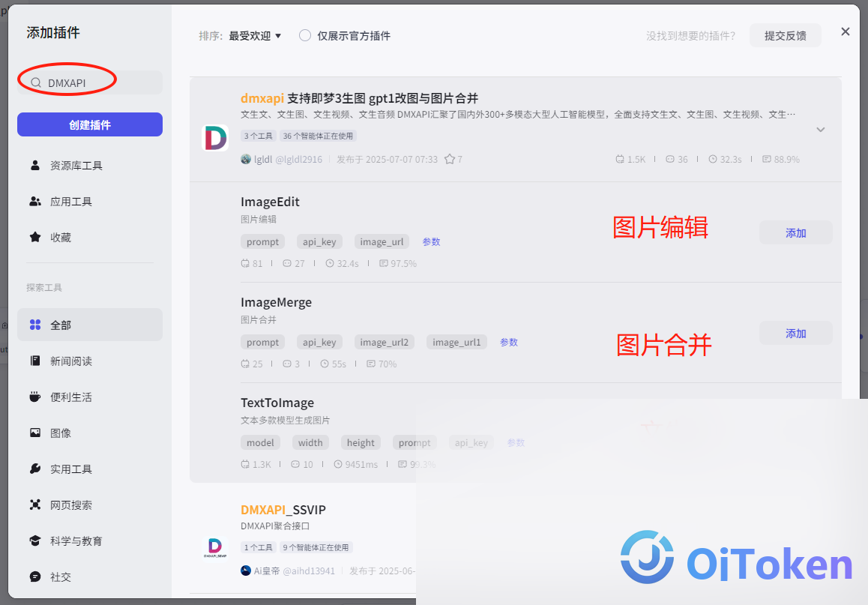This screenshot has height=605, width=868.
Task: Click TextToImage's width parameter tag
Action: point(310,443)
